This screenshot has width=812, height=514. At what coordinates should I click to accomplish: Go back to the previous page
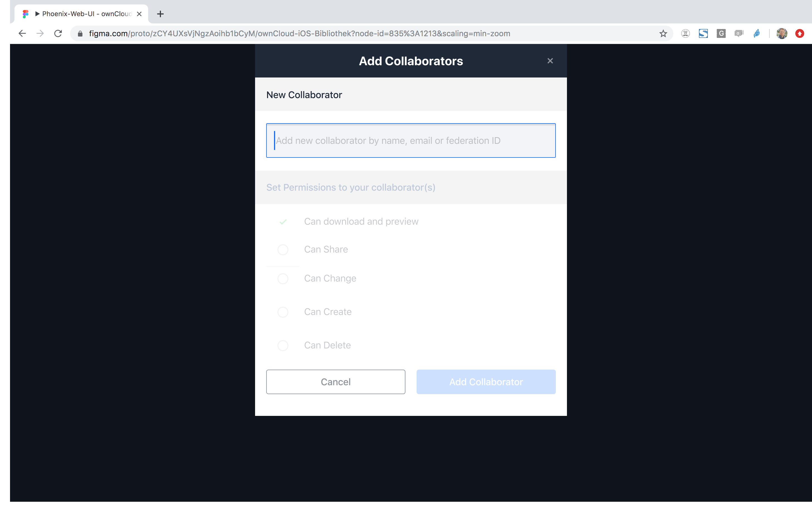[x=22, y=33]
